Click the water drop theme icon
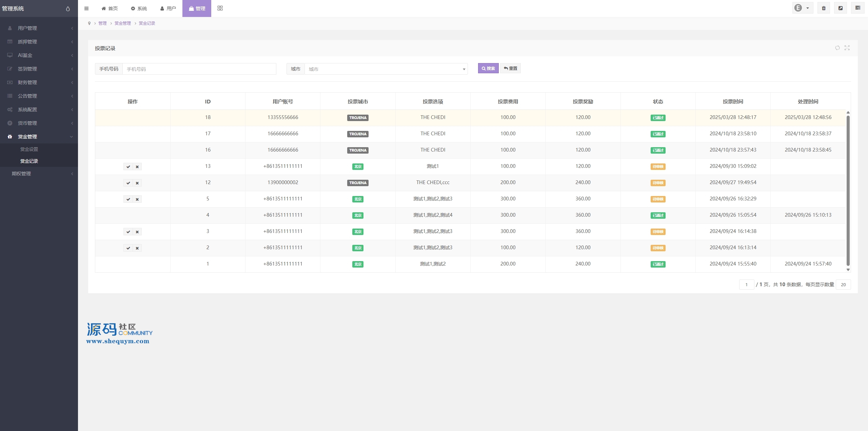 pyautogui.click(x=68, y=9)
